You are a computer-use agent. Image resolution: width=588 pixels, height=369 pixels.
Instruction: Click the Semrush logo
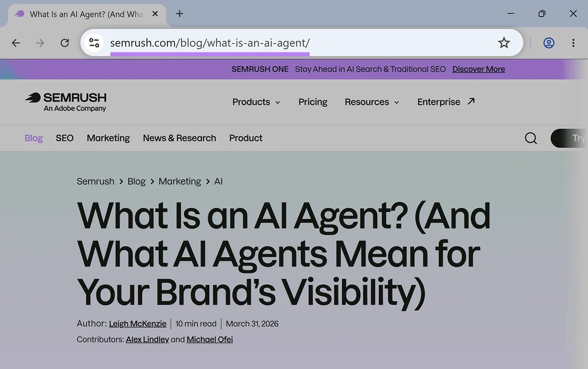point(66,102)
